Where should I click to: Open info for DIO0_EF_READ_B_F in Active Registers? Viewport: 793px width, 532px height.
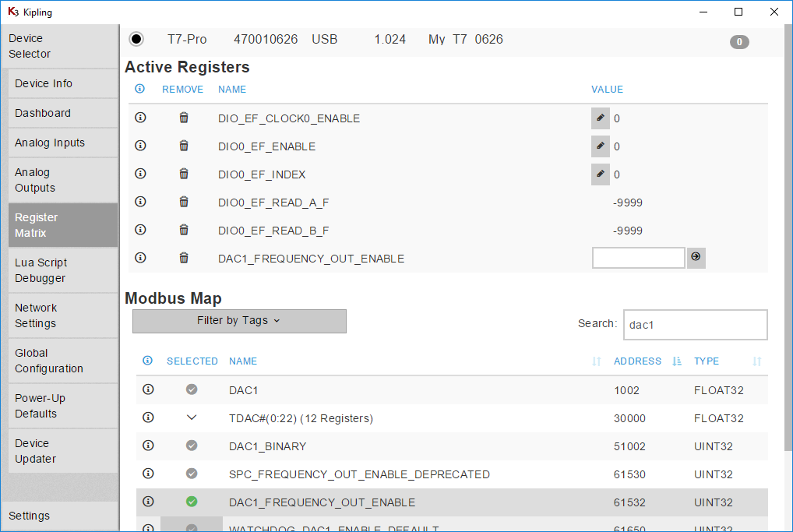[x=140, y=231]
